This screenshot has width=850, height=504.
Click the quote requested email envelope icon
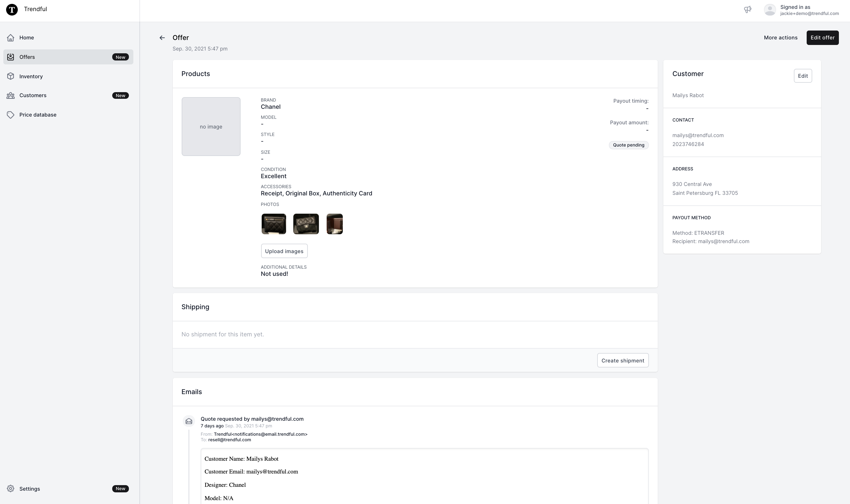click(189, 421)
